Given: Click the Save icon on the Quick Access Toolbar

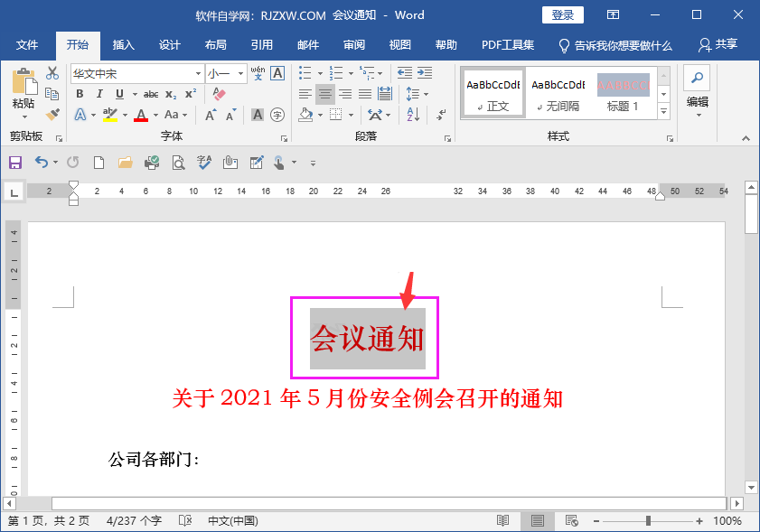Looking at the screenshot, I should point(15,163).
